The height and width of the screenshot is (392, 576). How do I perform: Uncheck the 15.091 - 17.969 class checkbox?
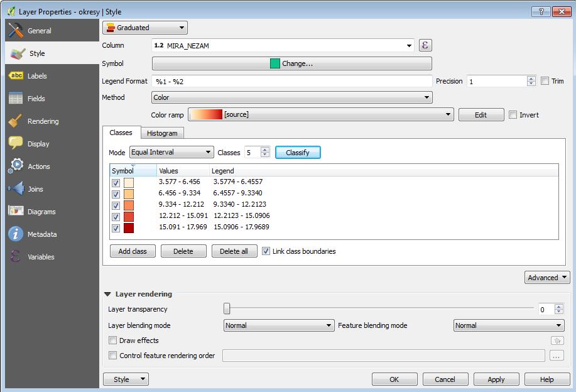[116, 228]
